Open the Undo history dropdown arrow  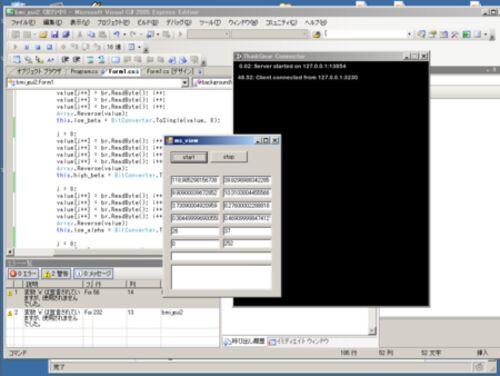click(x=124, y=34)
